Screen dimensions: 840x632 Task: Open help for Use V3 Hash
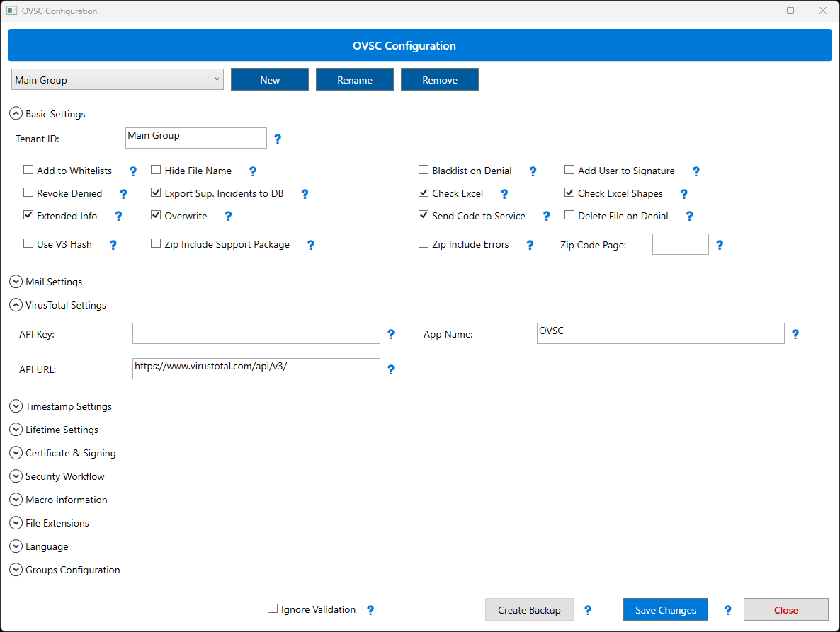pos(113,245)
